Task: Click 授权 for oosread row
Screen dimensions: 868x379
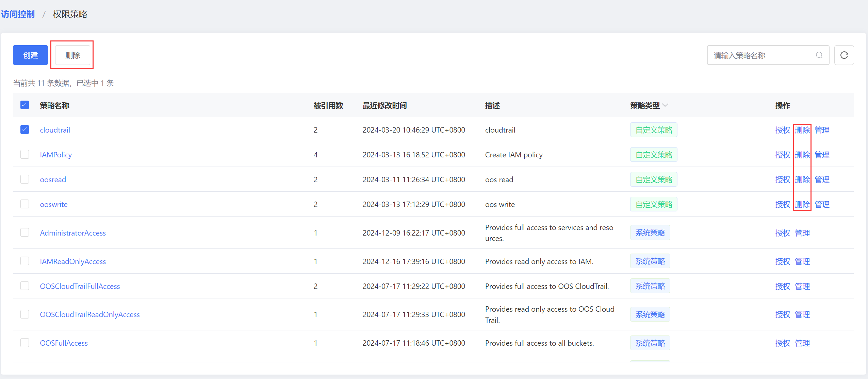Action: [783, 179]
